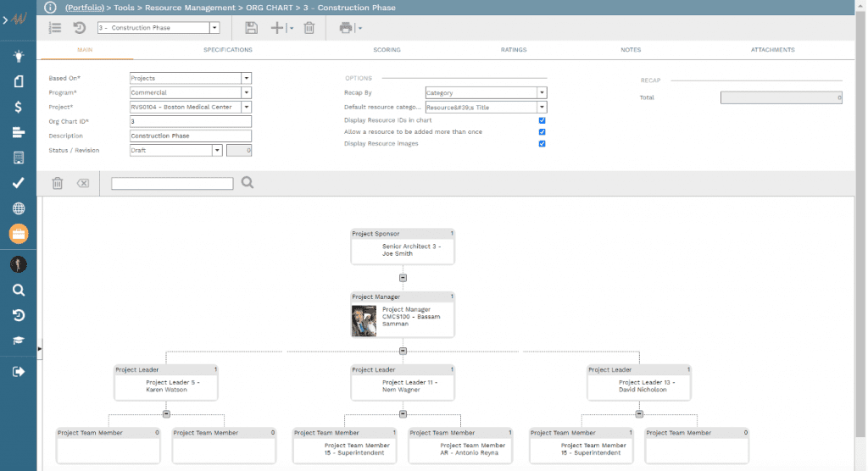Open the Default resource category dropdown

tap(542, 108)
